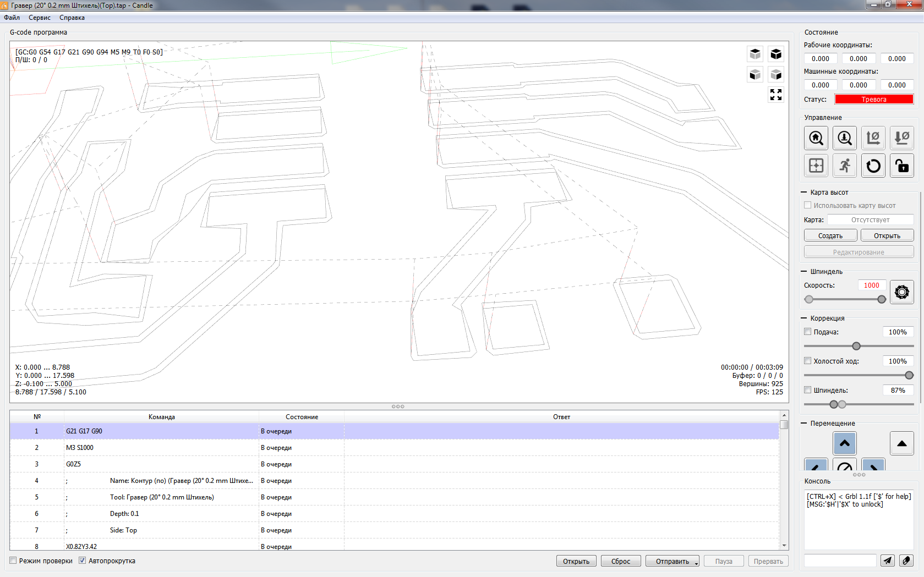The width and height of the screenshot is (924, 577).
Task: Unlock the machine with the padlock icon
Action: 902,166
